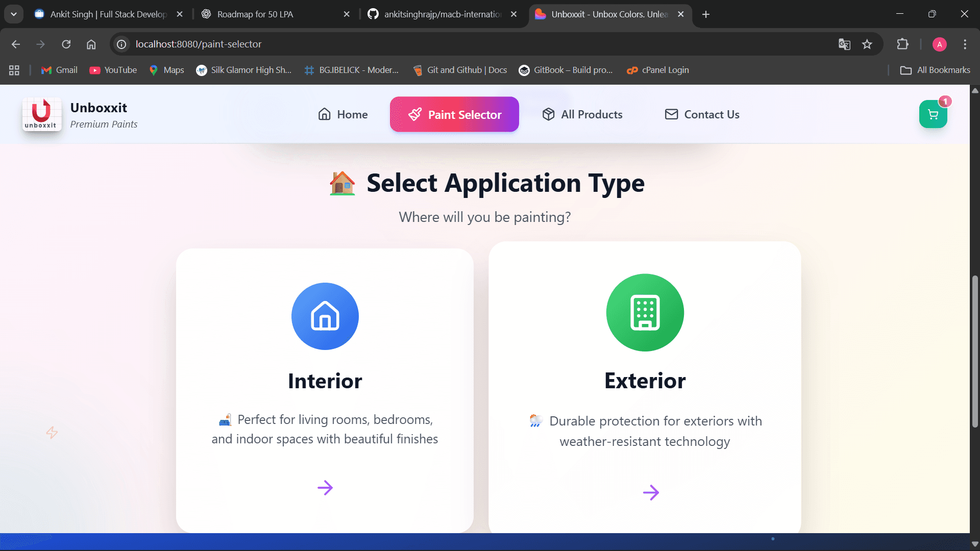Click the Unboxxit logo image
Image resolution: width=980 pixels, height=551 pixels.
pyautogui.click(x=41, y=114)
